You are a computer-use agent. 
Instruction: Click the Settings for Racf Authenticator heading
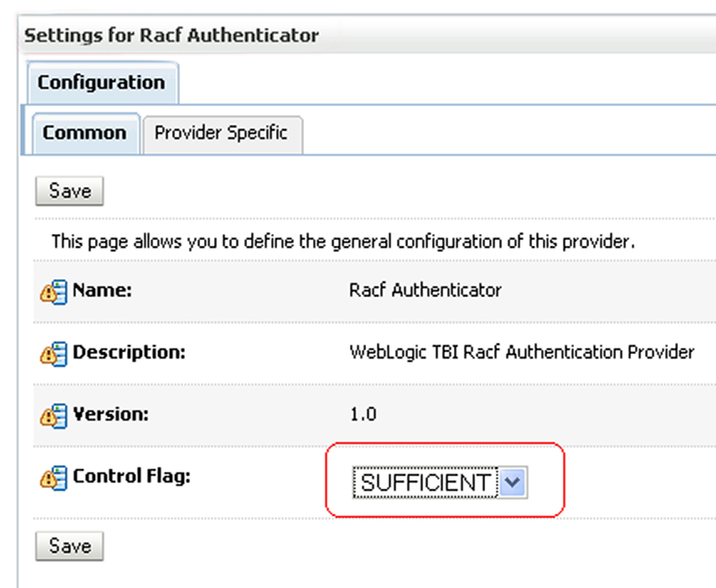(171, 35)
